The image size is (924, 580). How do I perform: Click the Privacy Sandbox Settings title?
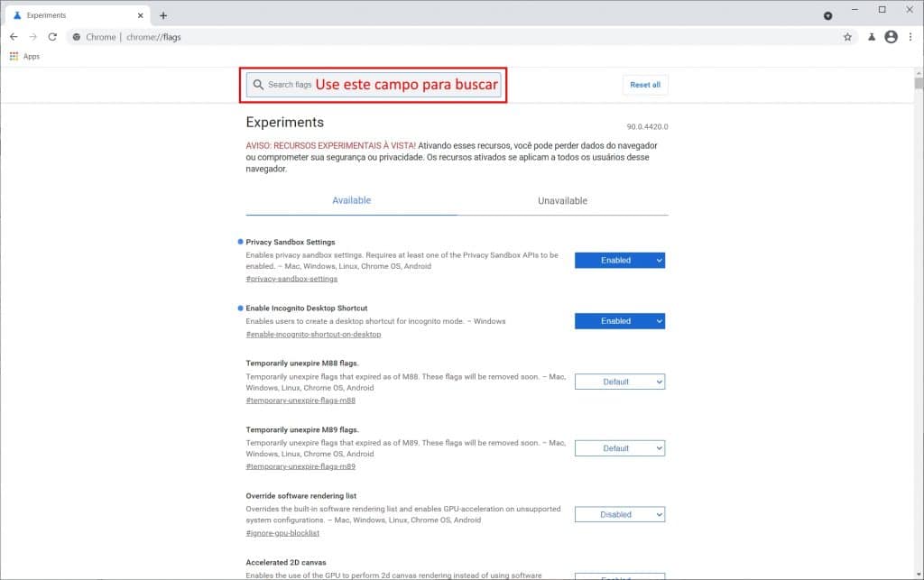[x=290, y=242]
